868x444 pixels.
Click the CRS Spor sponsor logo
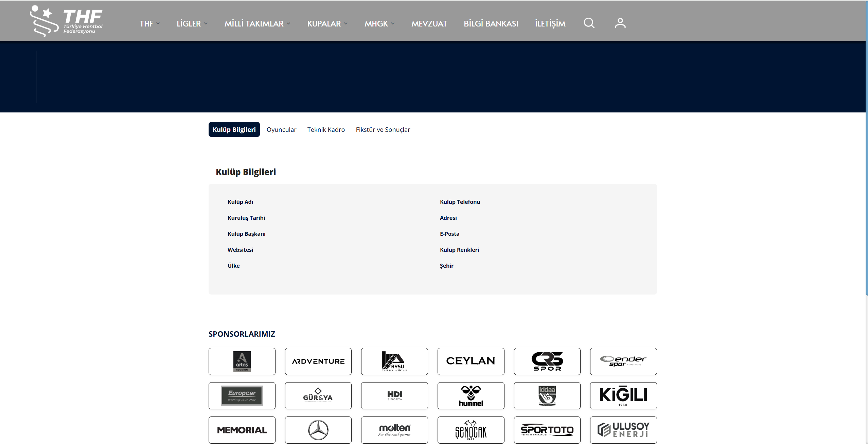[547, 361]
